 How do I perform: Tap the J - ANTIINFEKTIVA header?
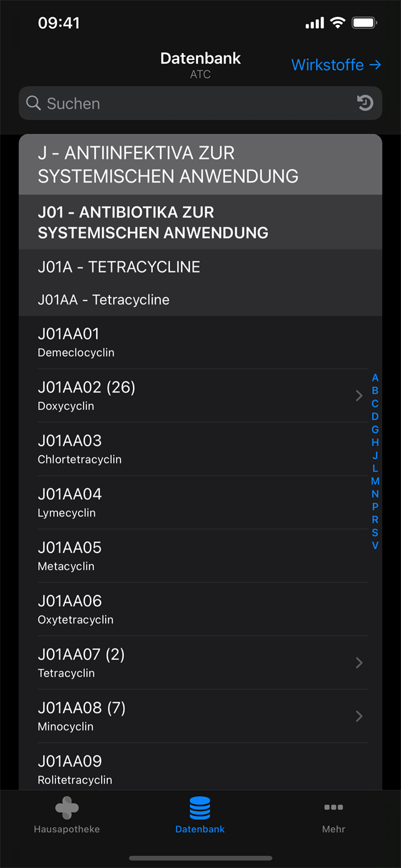(200, 164)
